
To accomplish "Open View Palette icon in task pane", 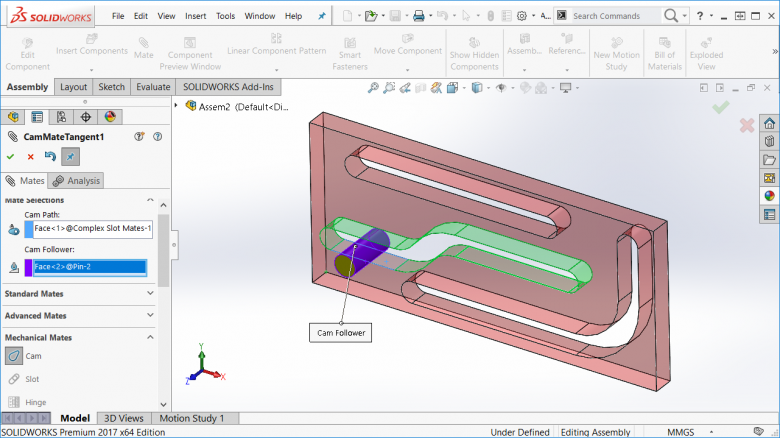I will pos(769,178).
